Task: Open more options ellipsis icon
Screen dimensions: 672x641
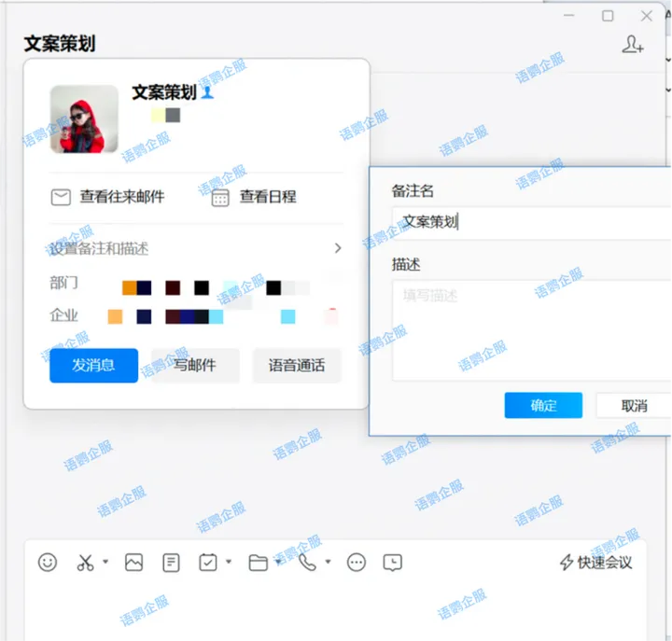Action: pos(357,563)
